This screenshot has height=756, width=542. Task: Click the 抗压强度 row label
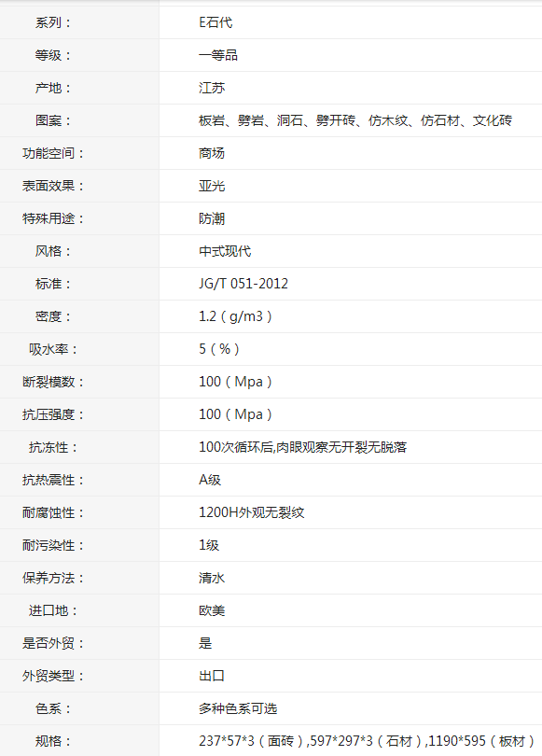pos(52,414)
